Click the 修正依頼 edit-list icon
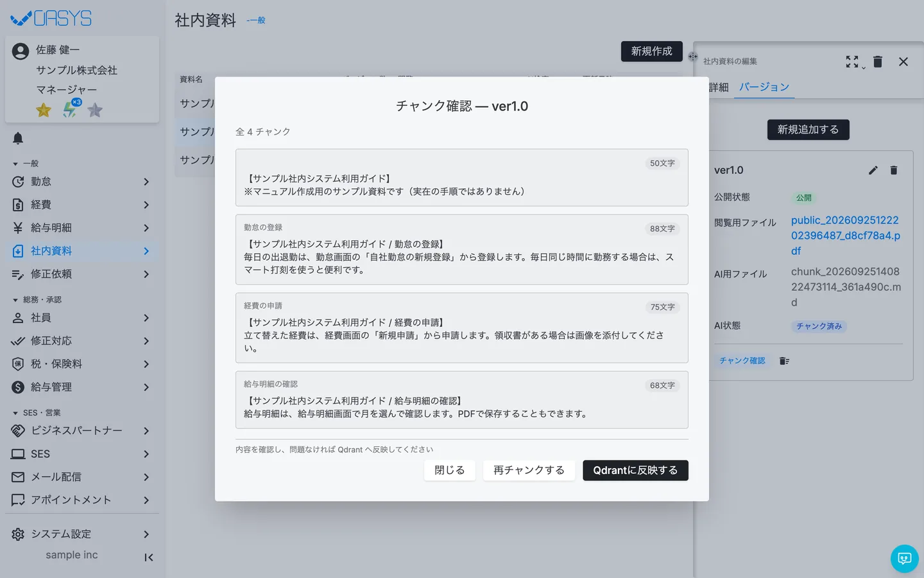The image size is (924, 578). tap(18, 274)
